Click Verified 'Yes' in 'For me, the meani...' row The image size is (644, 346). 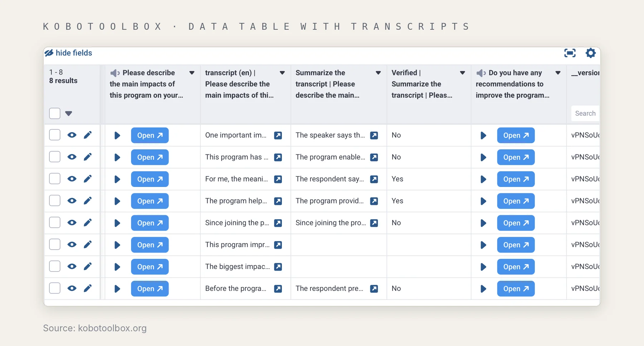coord(397,179)
